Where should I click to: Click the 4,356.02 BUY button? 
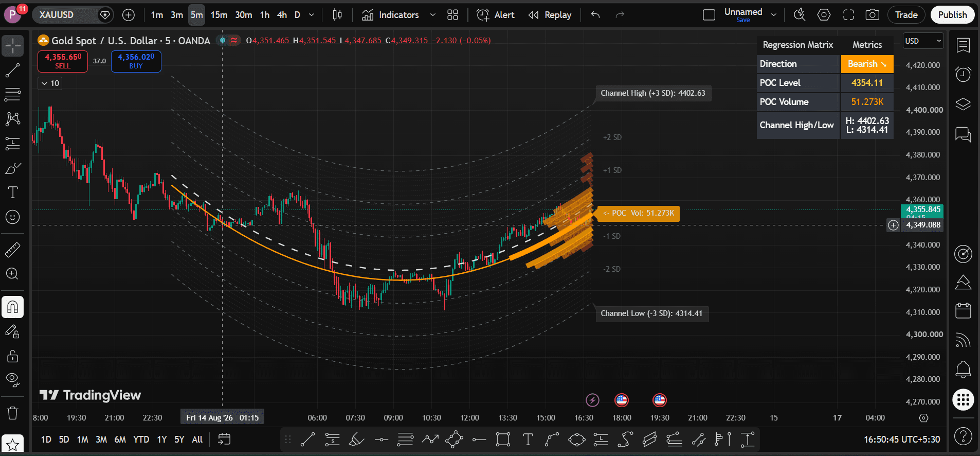tap(136, 61)
